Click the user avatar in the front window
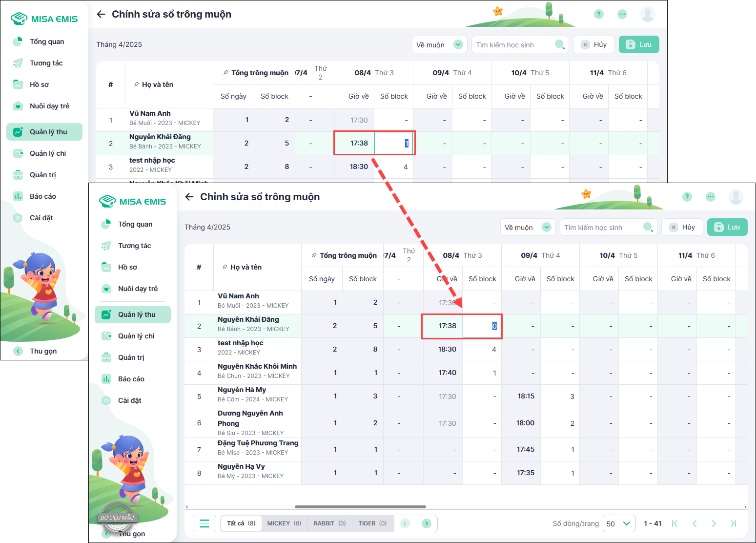 tap(736, 197)
